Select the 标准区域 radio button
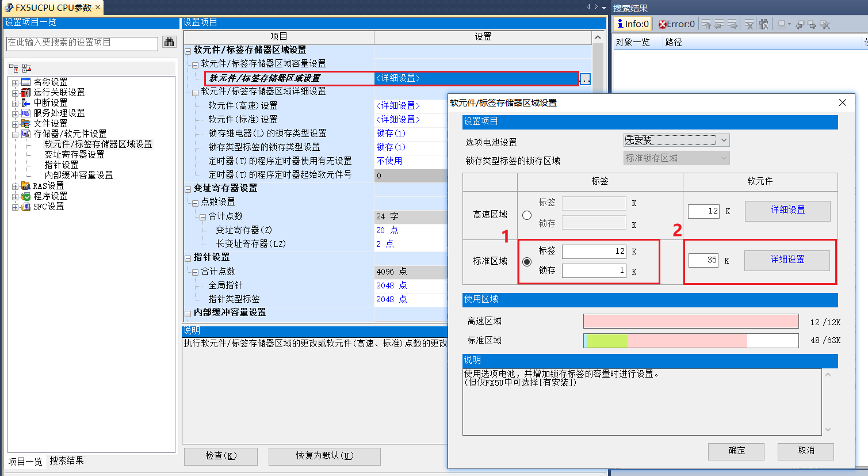Viewport: 868px width, 476px height. coord(527,262)
